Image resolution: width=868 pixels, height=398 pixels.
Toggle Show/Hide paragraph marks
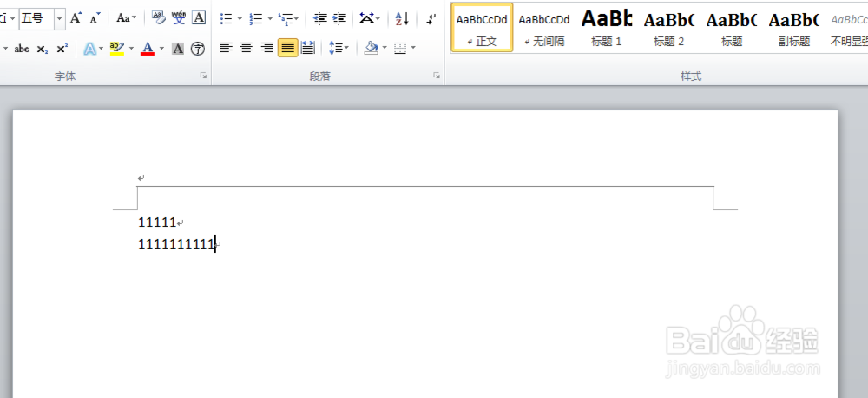coord(431,19)
